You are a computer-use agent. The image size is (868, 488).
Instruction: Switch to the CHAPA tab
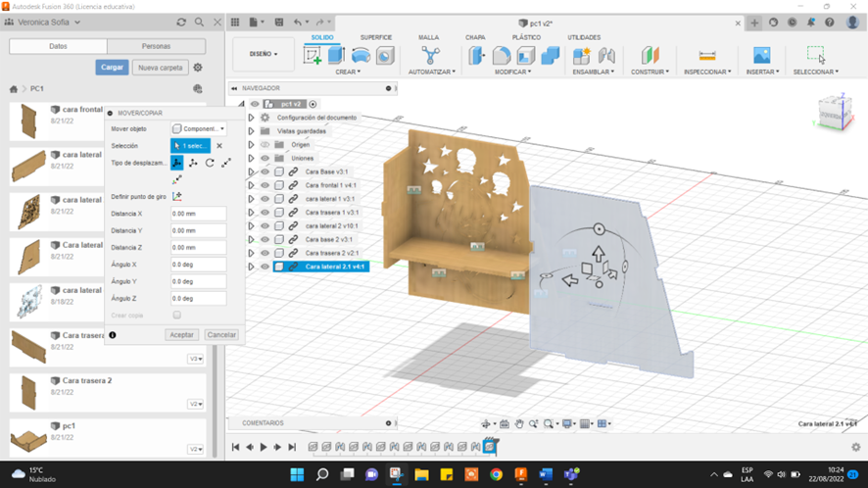tap(475, 37)
